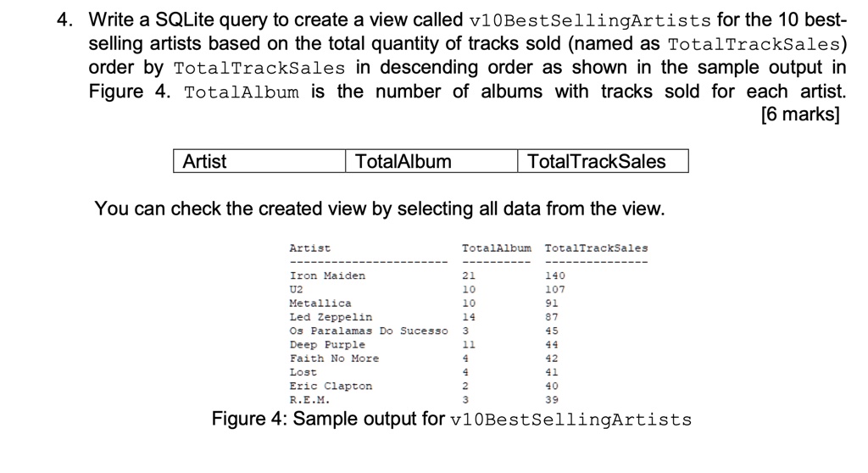The image size is (868, 473).
Task: Click the Iron Maiden row in sample output
Action: [x=427, y=275]
